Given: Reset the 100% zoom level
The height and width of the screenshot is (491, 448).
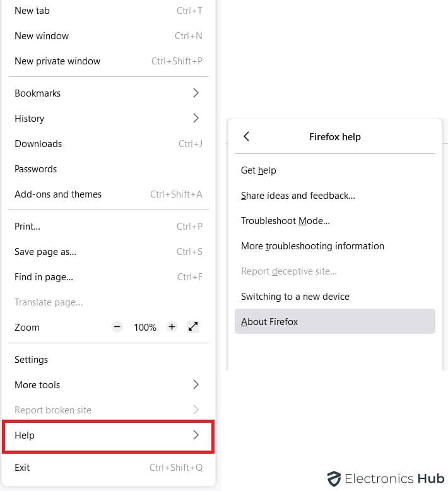Looking at the screenshot, I should point(144,328).
